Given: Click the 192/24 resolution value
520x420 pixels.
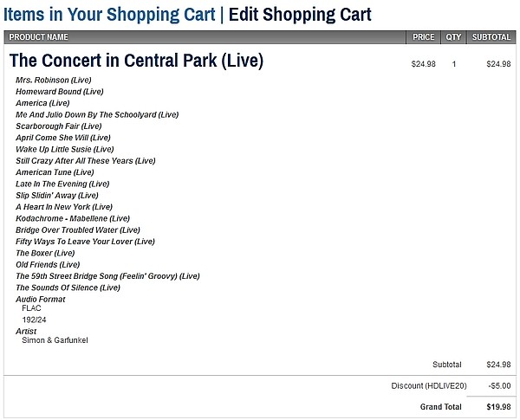Looking at the screenshot, I should click(34, 320).
